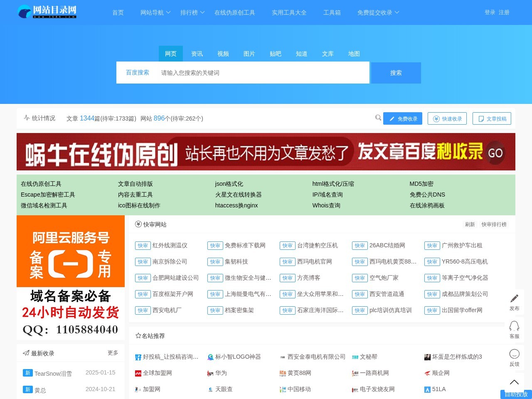Open 工具箱 nav item
The width and height of the screenshot is (532, 399).
pyautogui.click(x=332, y=12)
